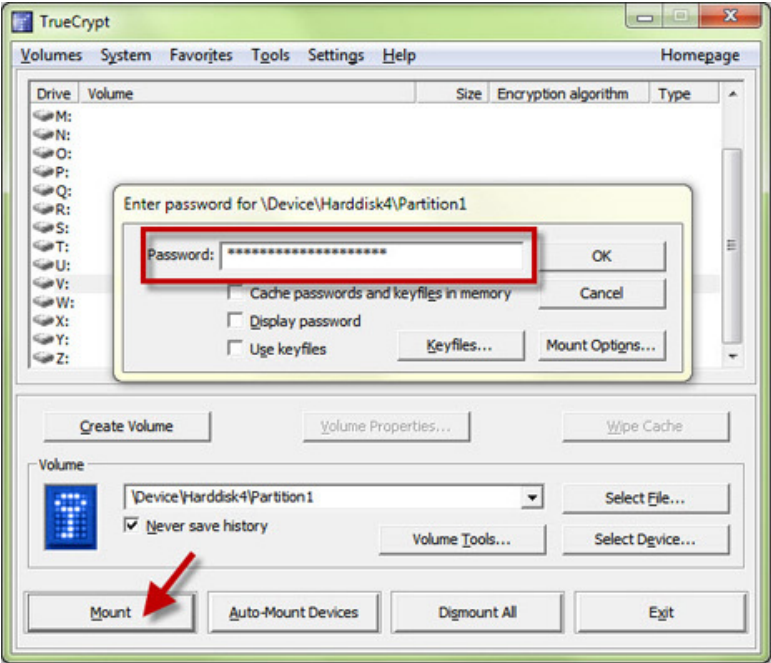
Task: Open the Keyfiles... dialog
Action: 461,345
